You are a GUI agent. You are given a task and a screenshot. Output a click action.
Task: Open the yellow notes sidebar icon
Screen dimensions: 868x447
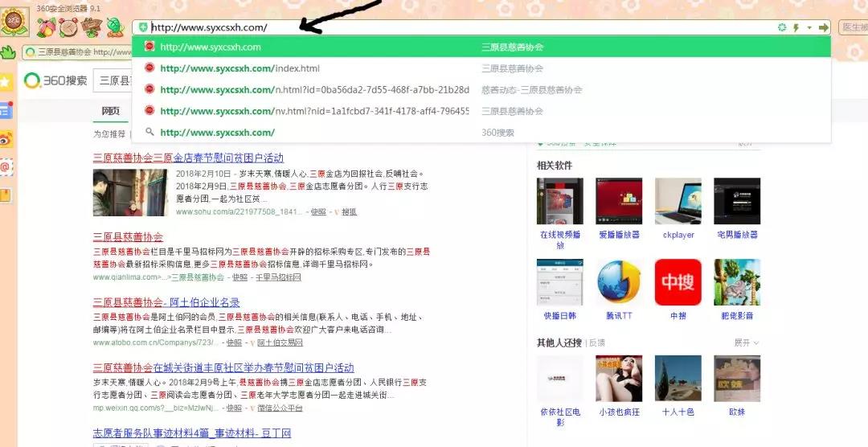pyautogui.click(x=6, y=195)
